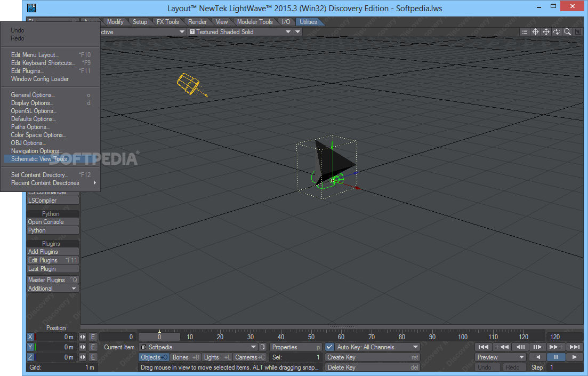Click the X channel limit arrows icon
This screenshot has height=376, width=588.
tap(83, 337)
